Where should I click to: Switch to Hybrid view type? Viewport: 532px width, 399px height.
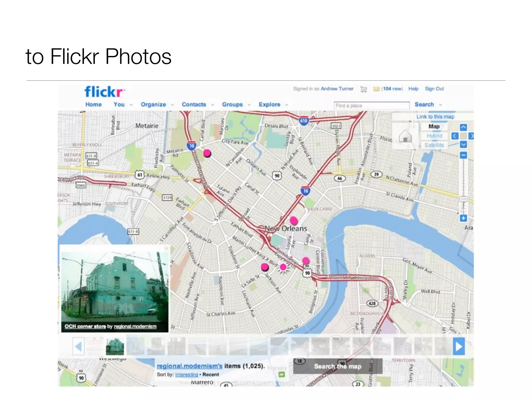point(434,136)
